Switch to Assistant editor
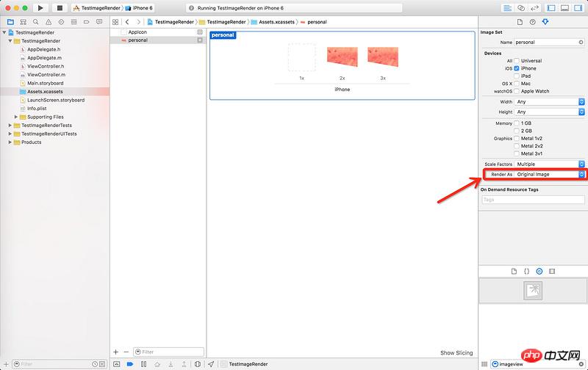This screenshot has height=370, width=588. coord(521,8)
